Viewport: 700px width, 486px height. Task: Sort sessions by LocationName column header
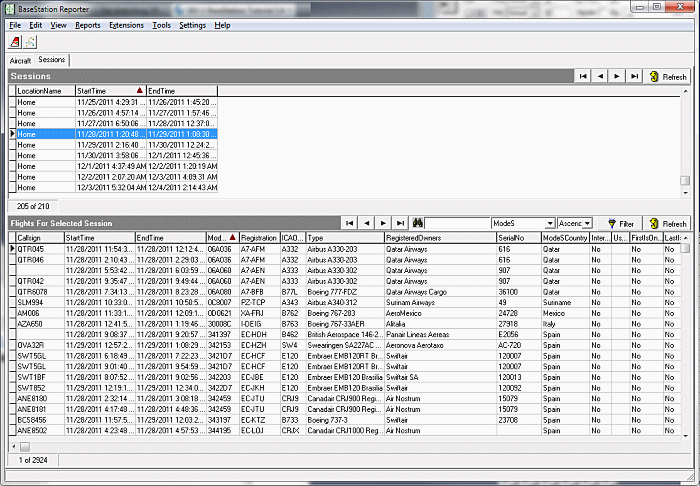(46, 91)
